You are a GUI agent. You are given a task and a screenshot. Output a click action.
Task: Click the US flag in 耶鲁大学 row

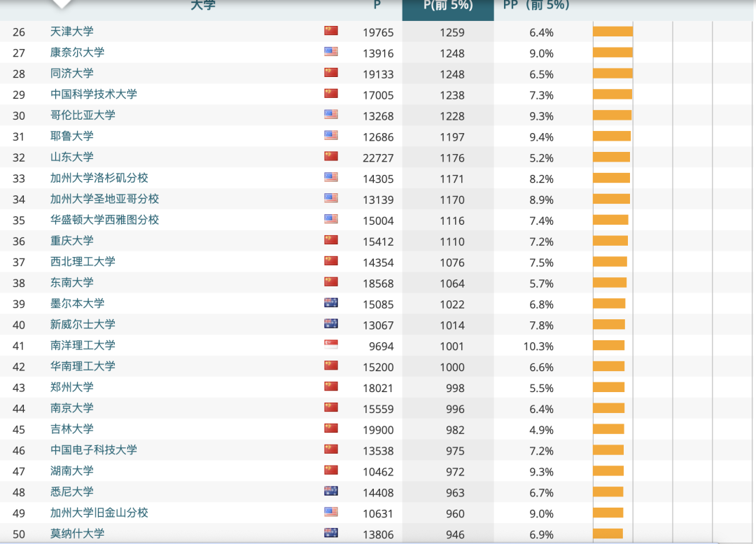tap(331, 136)
